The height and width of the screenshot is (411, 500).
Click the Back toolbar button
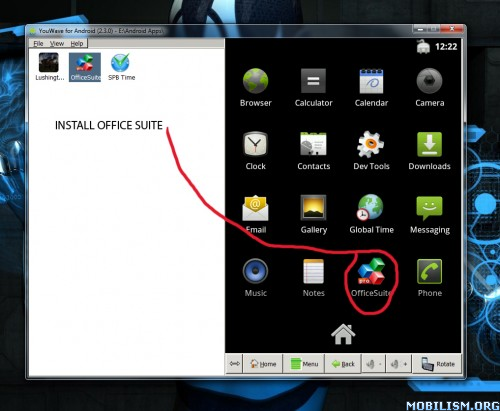[343, 364]
